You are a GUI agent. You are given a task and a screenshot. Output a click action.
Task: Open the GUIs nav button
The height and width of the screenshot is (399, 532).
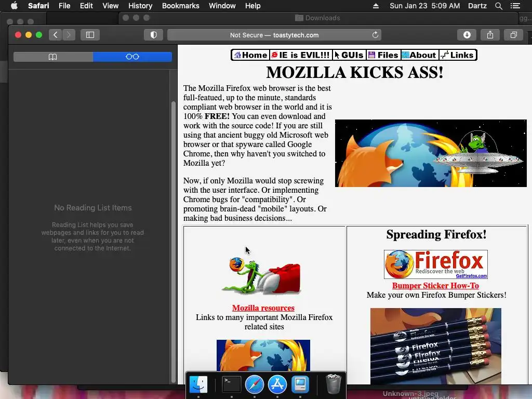click(x=349, y=55)
